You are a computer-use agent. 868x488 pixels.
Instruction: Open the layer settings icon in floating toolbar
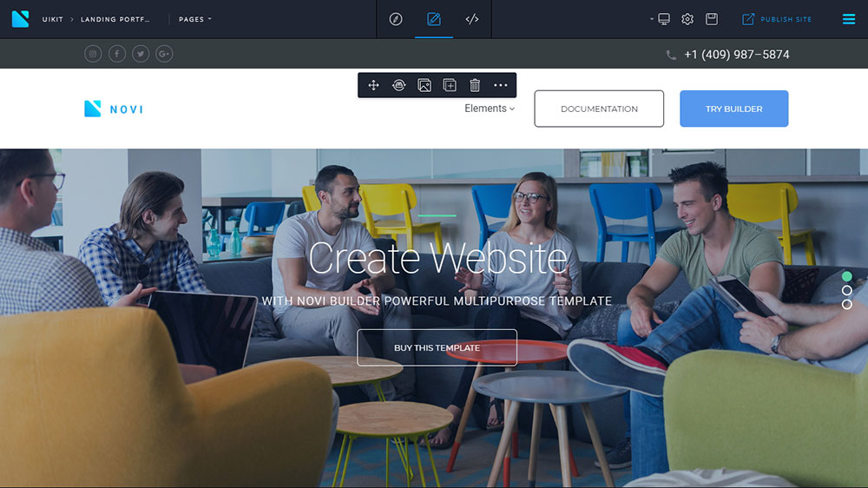pos(399,85)
